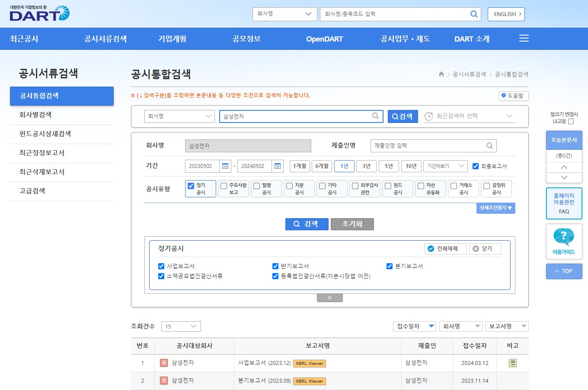The height and width of the screenshot is (390, 588).
Task: Click the 도움말 help button
Action: point(514,96)
